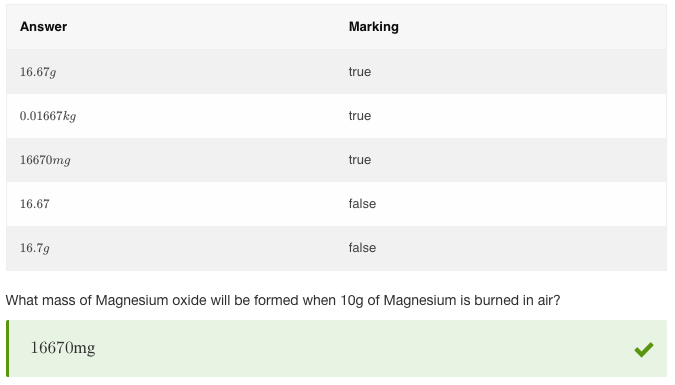This screenshot has height=385, width=675.
Task: Select the Answer column header
Action: 43,27
